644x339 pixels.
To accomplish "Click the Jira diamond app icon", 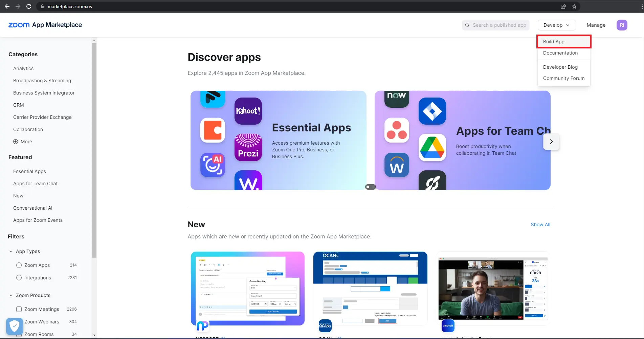I will click(x=432, y=111).
